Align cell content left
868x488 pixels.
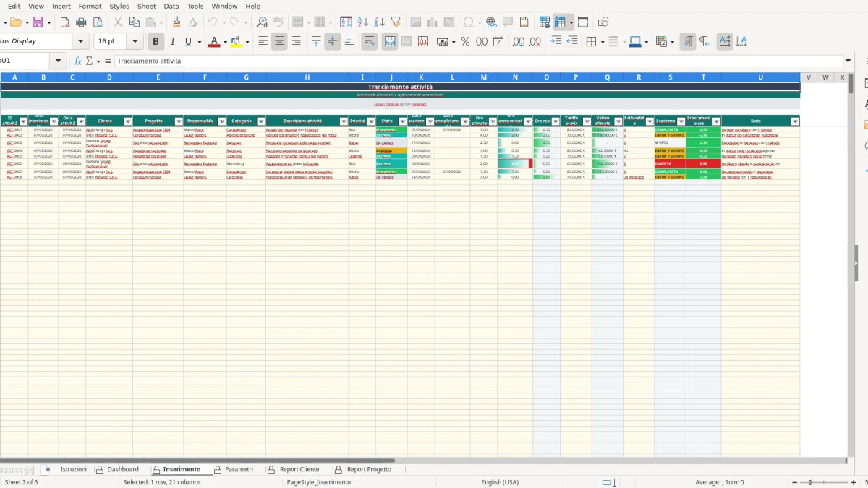click(x=263, y=42)
